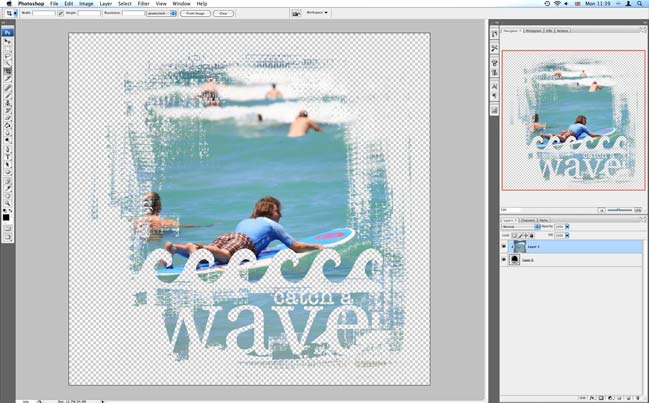The image size is (649, 403).
Task: Open the Filter menu
Action: point(144,3)
